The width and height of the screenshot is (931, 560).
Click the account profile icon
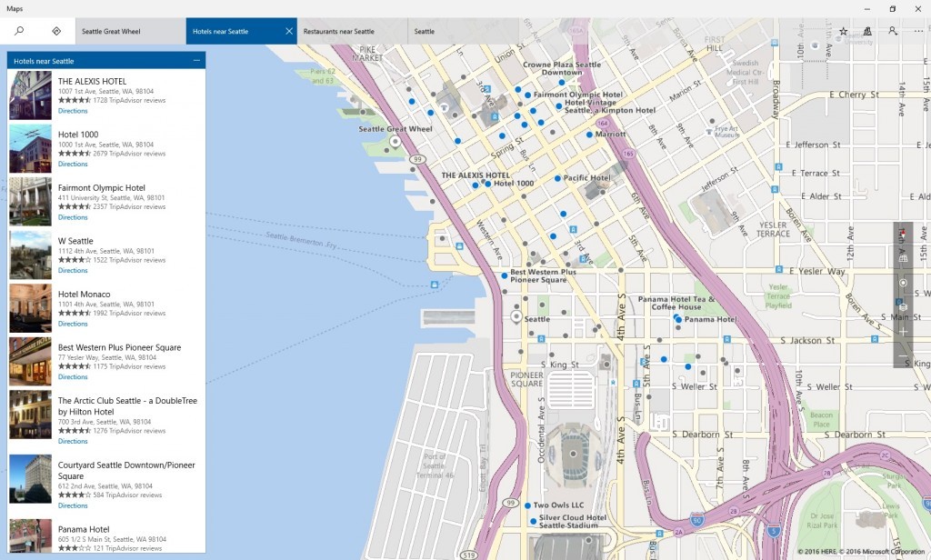[892, 31]
